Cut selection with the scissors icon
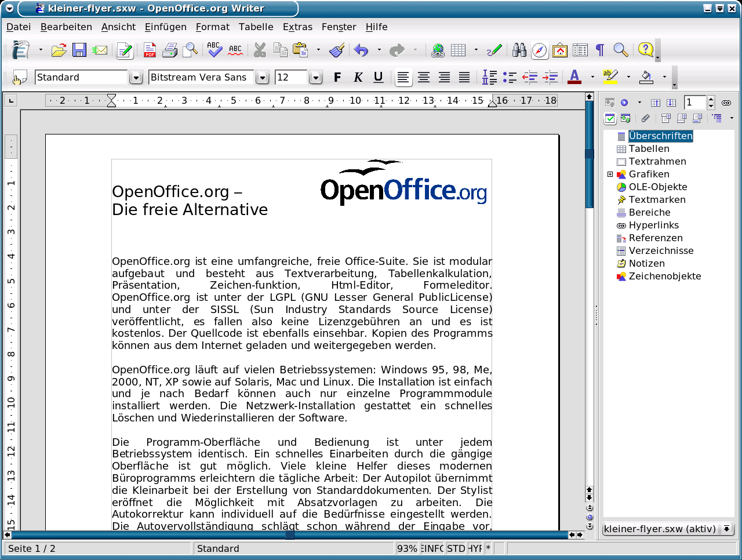 point(260,50)
